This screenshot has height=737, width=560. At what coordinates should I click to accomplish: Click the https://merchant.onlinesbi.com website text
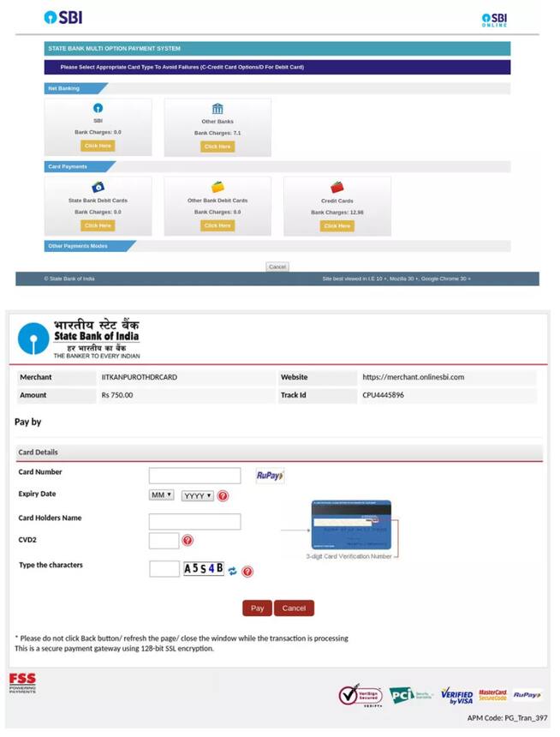pos(413,377)
